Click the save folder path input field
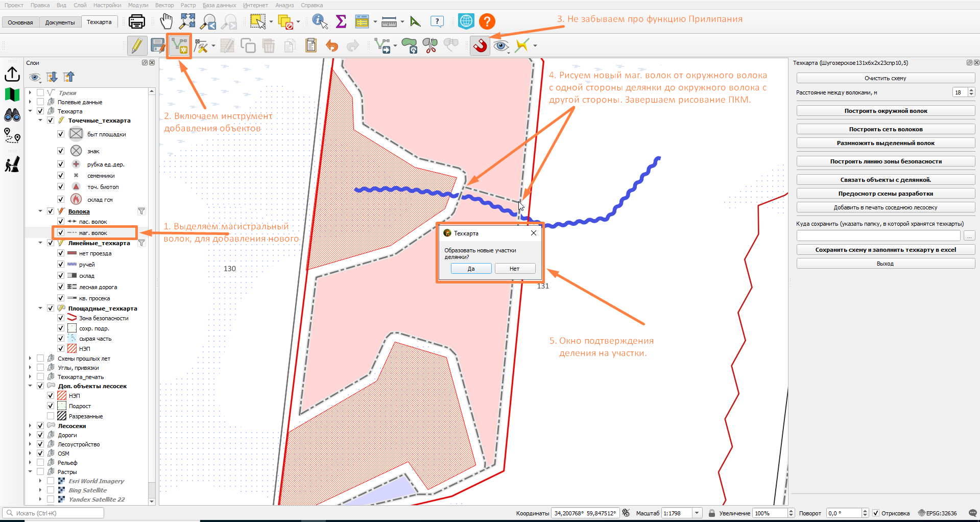980x522 pixels. pos(878,236)
